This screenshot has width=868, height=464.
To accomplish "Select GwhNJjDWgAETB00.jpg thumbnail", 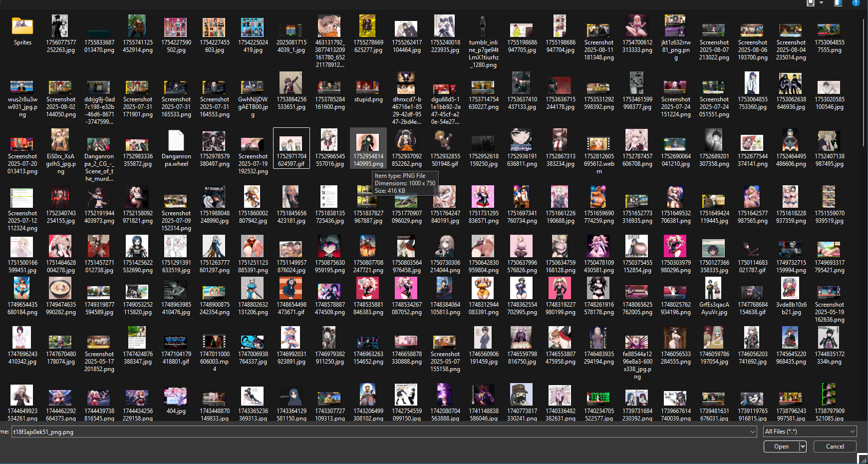I will click(x=253, y=87).
